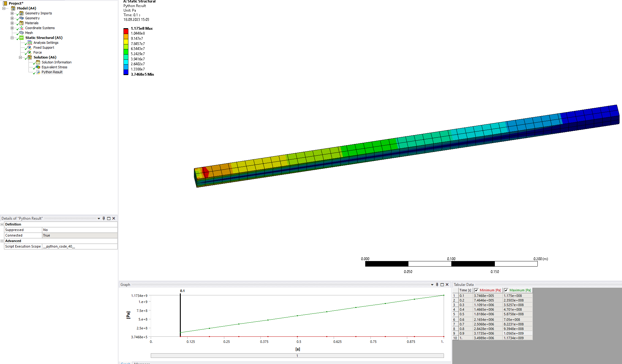
Task: Click the Fixed Support icon
Action: [x=30, y=47]
